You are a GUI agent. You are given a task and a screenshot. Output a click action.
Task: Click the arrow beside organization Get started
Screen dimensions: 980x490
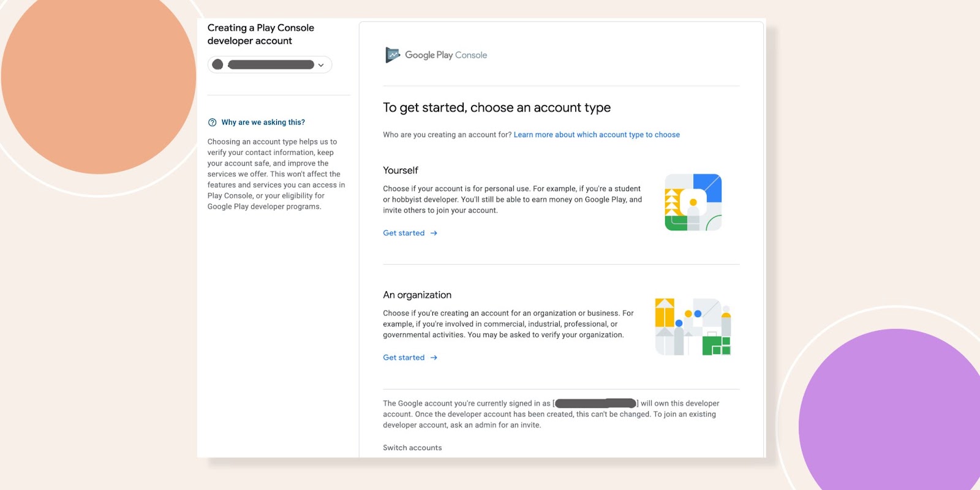point(434,358)
